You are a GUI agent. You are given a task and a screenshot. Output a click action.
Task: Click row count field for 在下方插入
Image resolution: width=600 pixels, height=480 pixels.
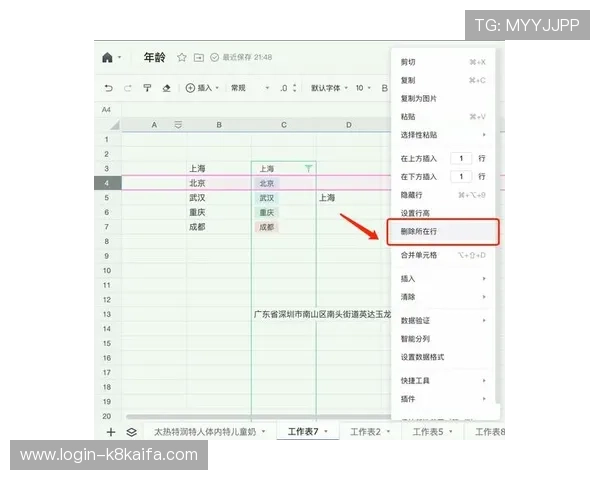[461, 176]
